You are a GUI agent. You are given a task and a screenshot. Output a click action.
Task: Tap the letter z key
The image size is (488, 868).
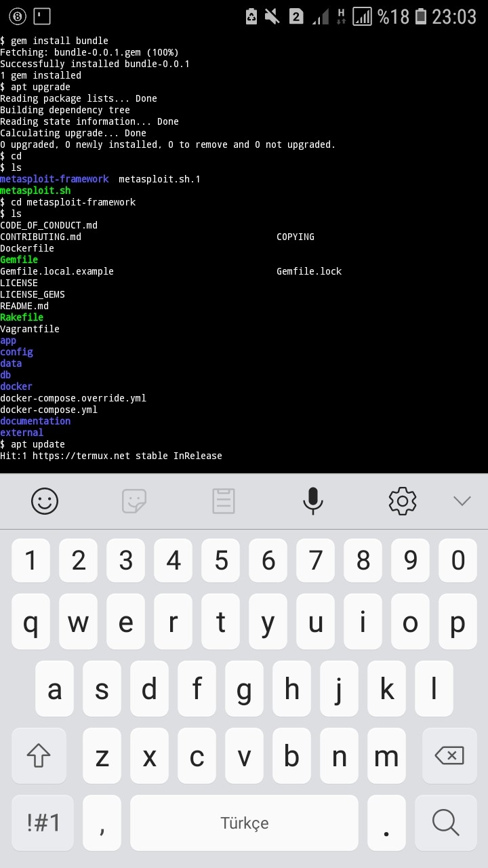coord(102,755)
